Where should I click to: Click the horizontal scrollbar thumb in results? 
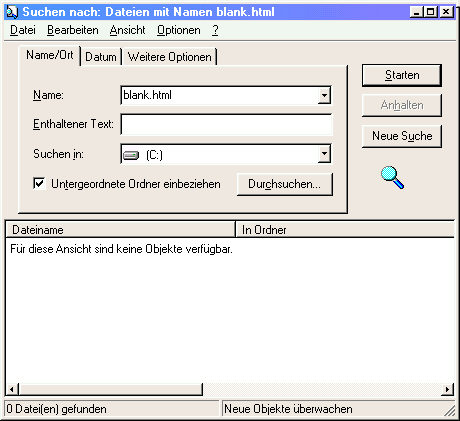point(111,389)
